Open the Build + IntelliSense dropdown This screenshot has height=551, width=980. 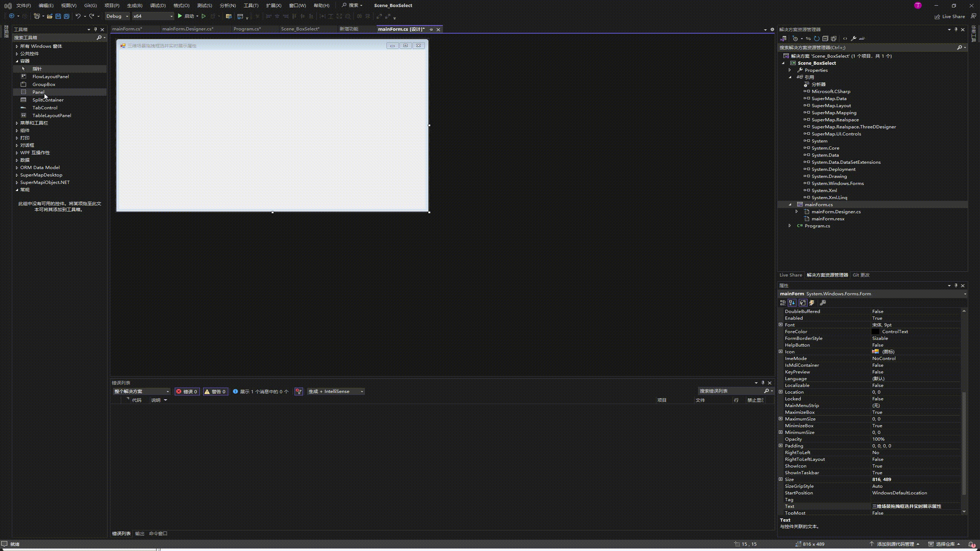pyautogui.click(x=336, y=391)
